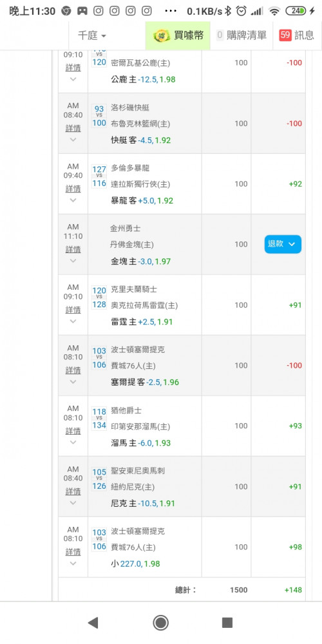Screen dimensions: 322x644
Task: Tap the Android recent apps square
Action: point(227,623)
